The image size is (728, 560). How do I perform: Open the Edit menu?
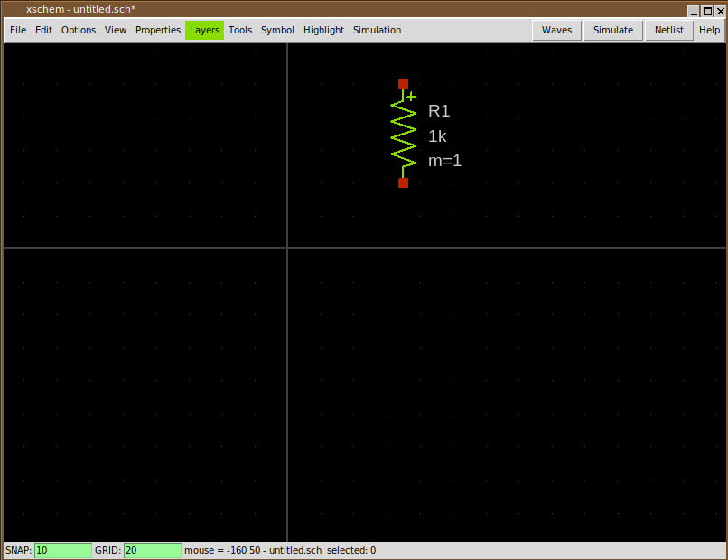pyautogui.click(x=43, y=30)
